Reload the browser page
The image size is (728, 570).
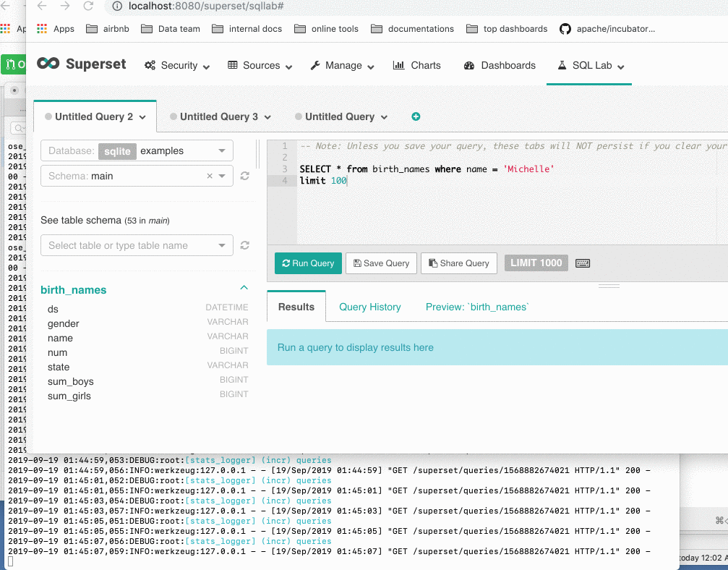click(88, 6)
